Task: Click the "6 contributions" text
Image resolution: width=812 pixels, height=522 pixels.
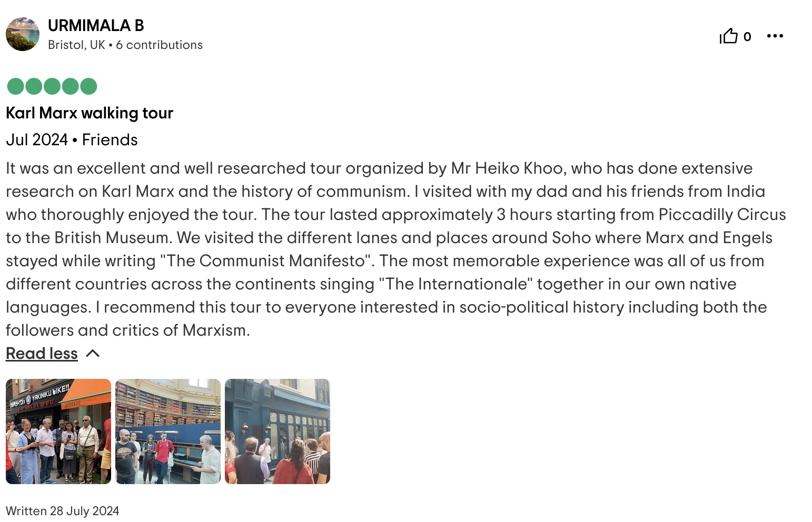Action: 159,45
